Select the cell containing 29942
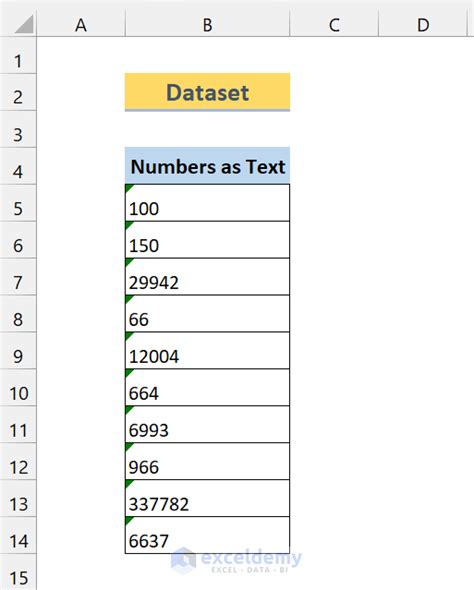This screenshot has width=474, height=590. tap(207, 277)
